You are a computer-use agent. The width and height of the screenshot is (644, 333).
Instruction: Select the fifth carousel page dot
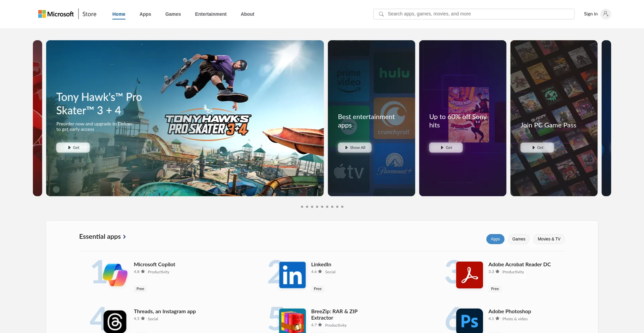coord(322,207)
